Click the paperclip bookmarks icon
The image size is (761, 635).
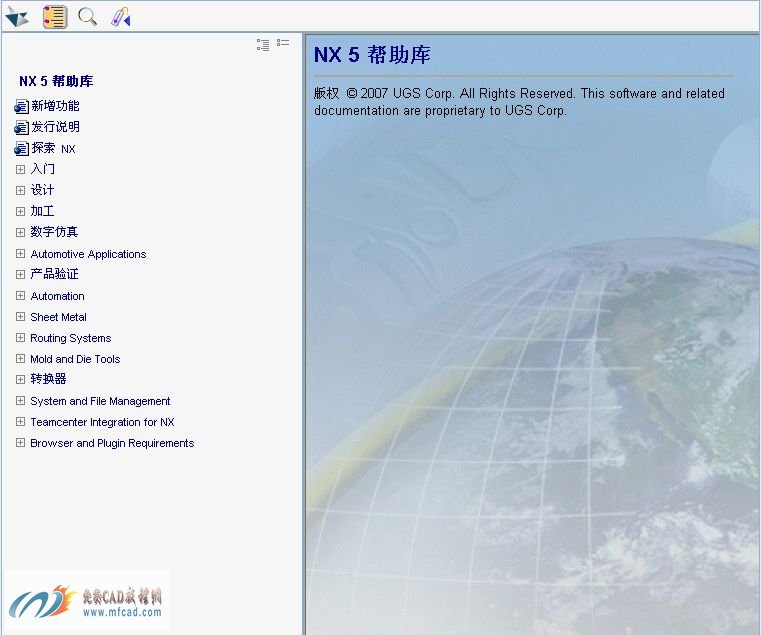pos(121,17)
